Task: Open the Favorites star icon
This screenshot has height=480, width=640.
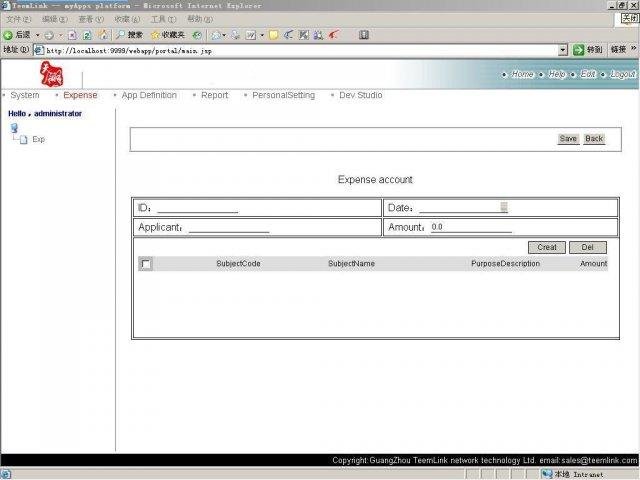Action: [x=155, y=35]
